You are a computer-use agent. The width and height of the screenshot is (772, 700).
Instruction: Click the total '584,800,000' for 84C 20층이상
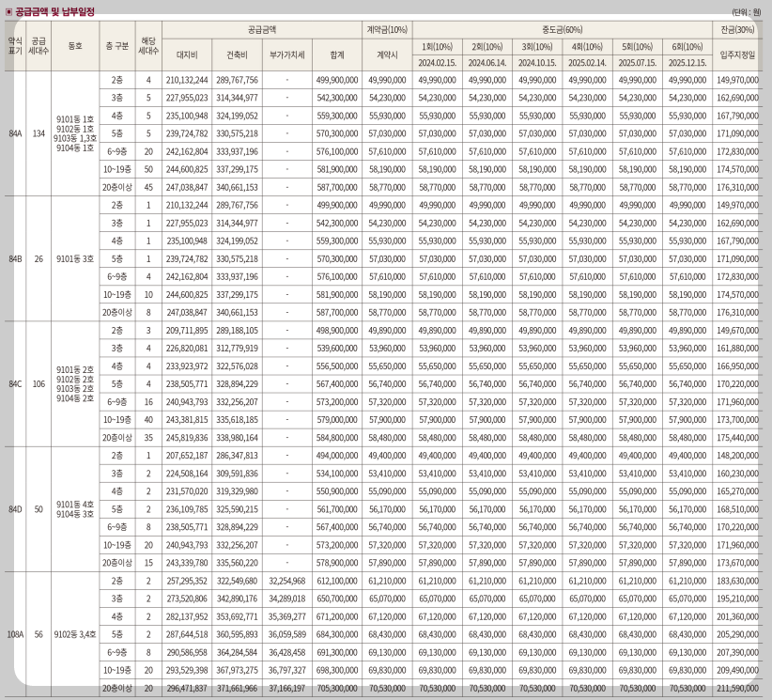pyautogui.click(x=337, y=438)
